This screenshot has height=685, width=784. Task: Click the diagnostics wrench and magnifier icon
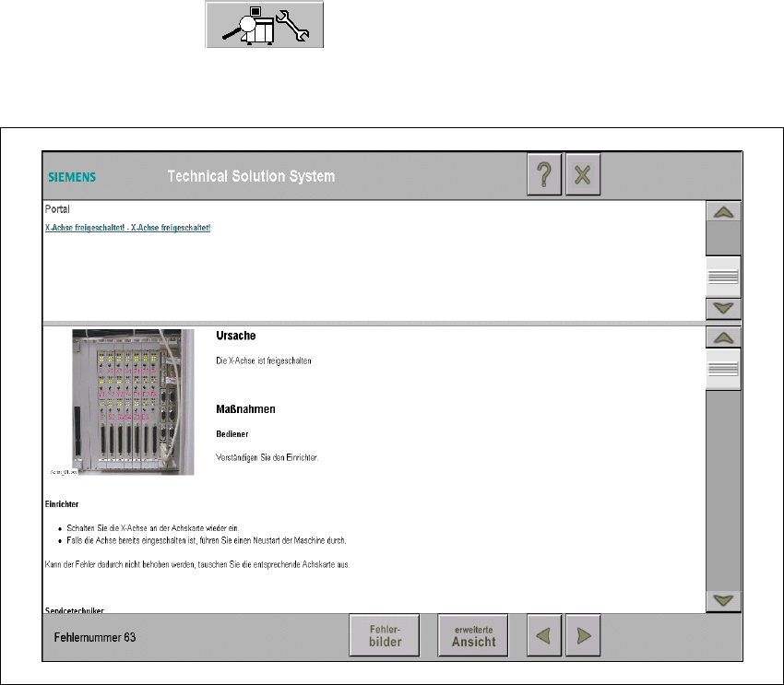265,25
